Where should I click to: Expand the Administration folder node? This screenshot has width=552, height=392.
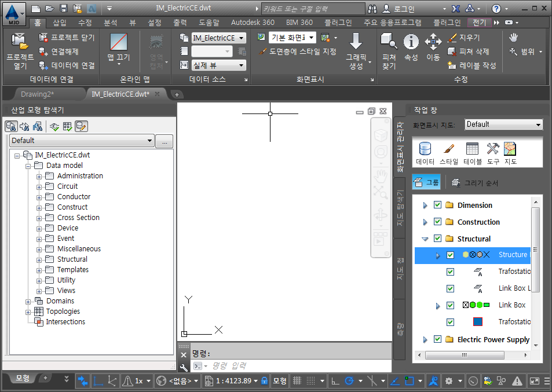pyautogui.click(x=39, y=177)
